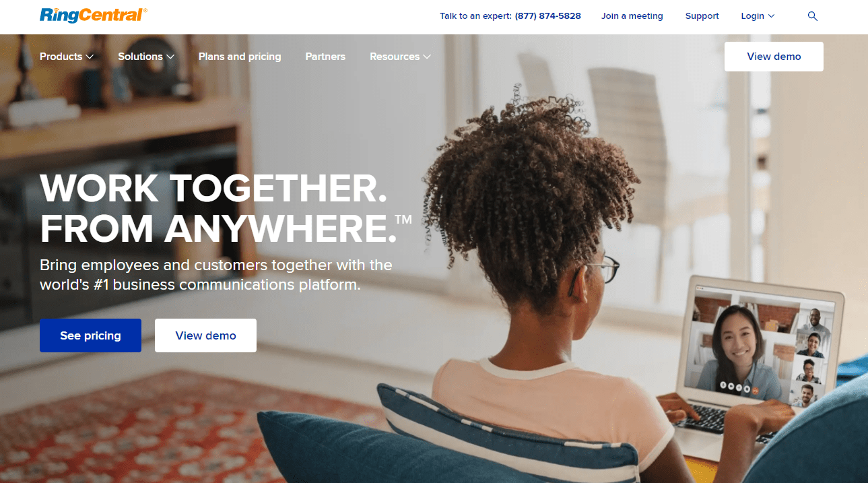
Task: Expand the Resources dropdown arrow
Action: tap(427, 57)
